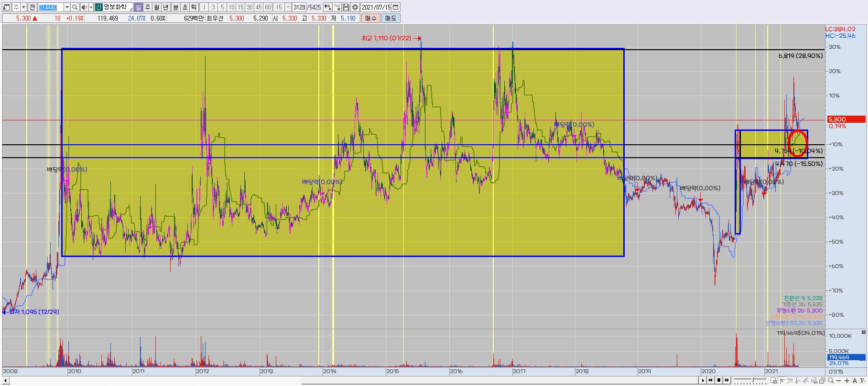Click the 매도 sell button
868x386 pixels.
coord(391,18)
